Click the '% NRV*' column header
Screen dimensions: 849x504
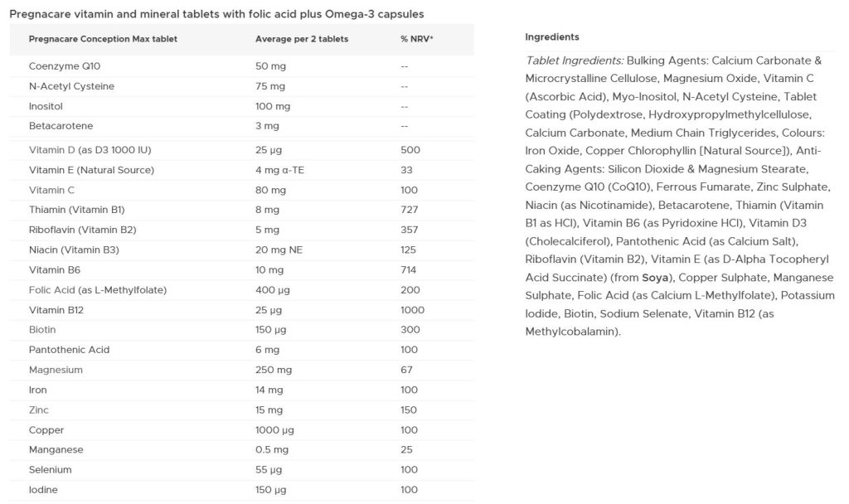[x=416, y=39]
